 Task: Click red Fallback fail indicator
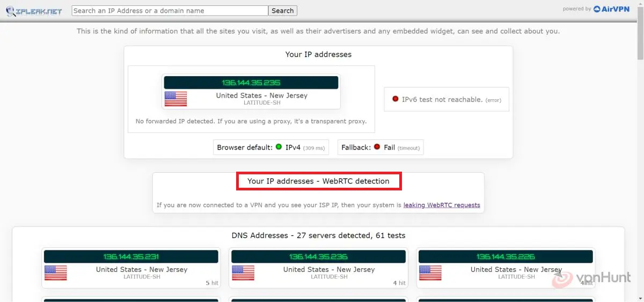point(377,147)
